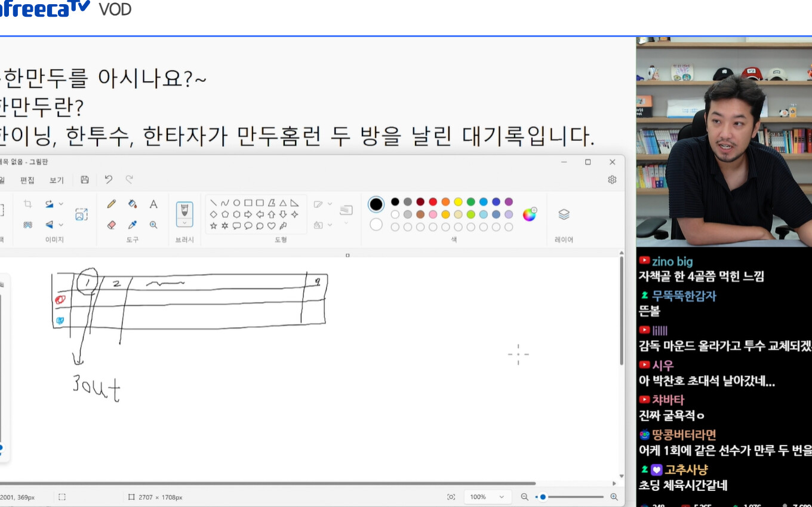Click the VOD link in header

coord(115,10)
